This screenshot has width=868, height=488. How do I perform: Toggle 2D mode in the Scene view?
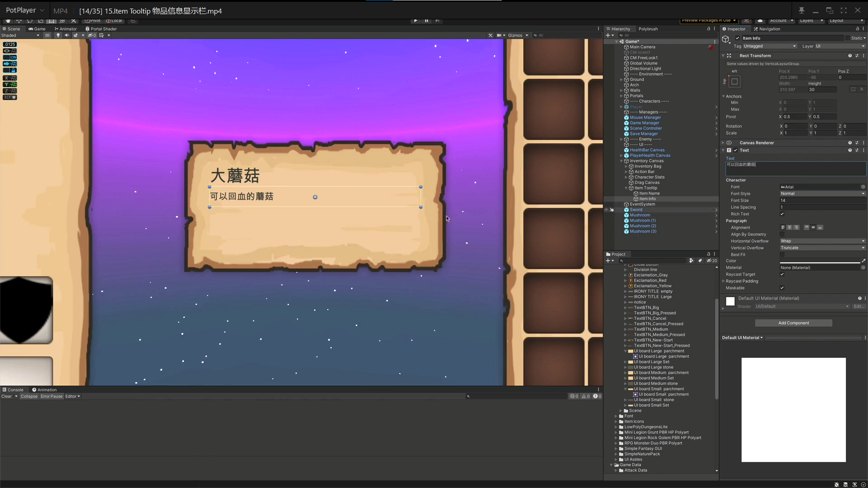[x=47, y=35]
